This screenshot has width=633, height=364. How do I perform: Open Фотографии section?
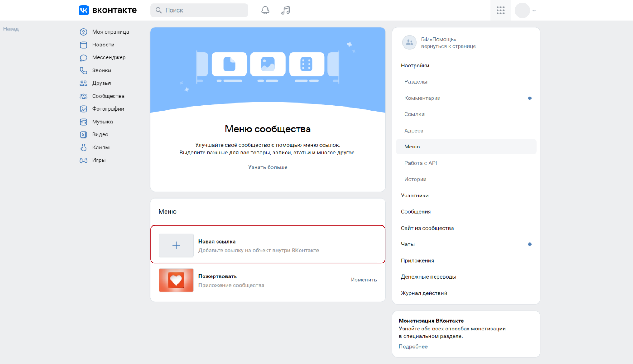108,109
